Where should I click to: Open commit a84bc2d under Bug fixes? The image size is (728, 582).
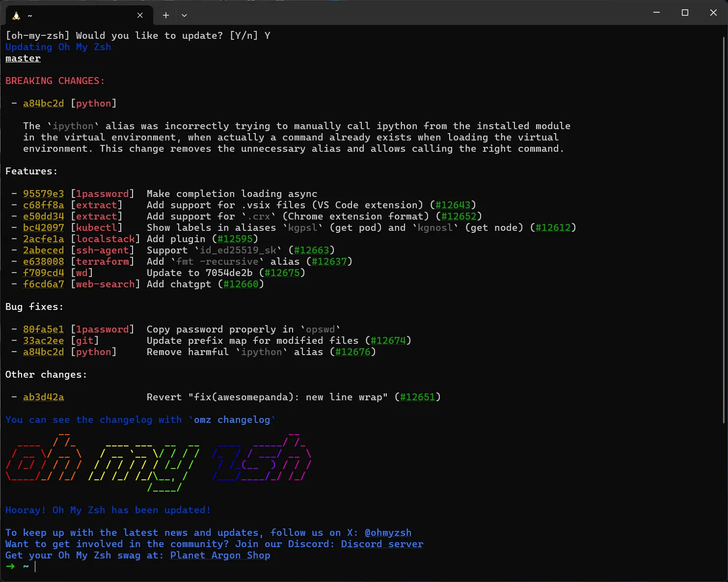[x=43, y=352]
